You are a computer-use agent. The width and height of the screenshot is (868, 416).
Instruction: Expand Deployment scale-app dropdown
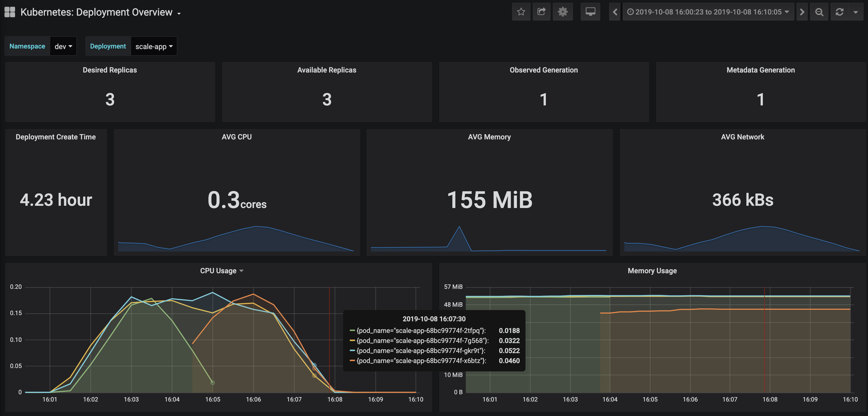[154, 47]
